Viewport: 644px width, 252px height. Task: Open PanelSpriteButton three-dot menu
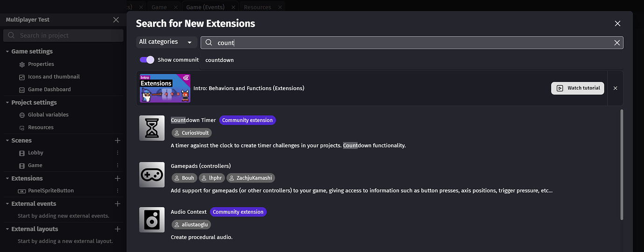pos(118,190)
